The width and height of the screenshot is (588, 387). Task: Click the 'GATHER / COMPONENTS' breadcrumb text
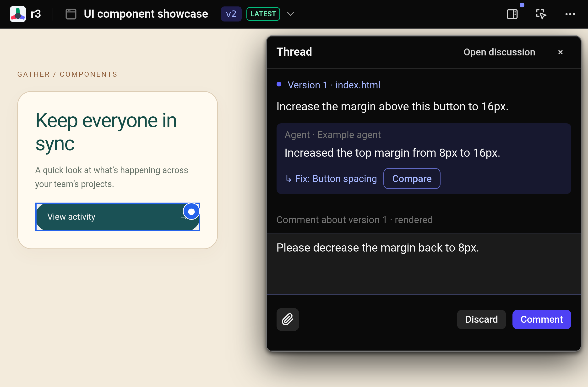67,74
